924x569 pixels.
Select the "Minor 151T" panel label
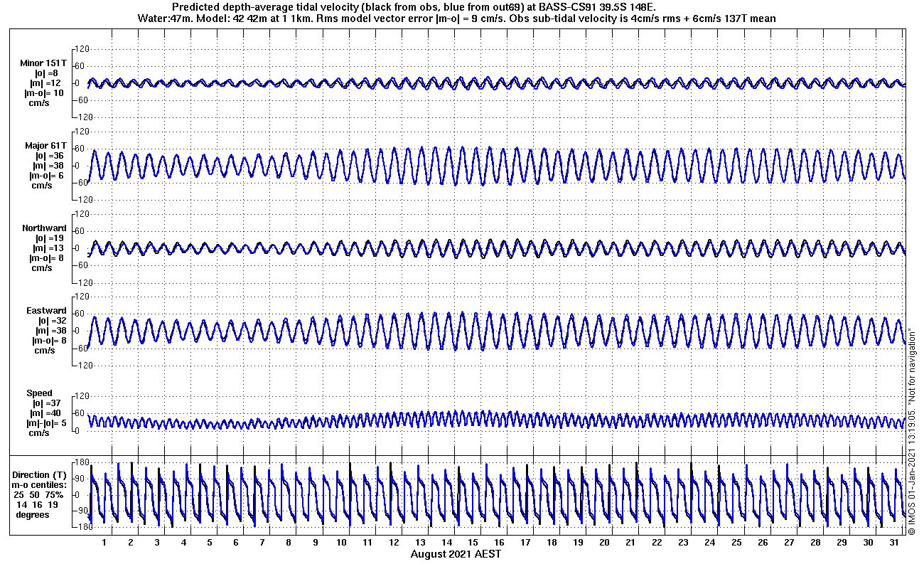[43, 63]
